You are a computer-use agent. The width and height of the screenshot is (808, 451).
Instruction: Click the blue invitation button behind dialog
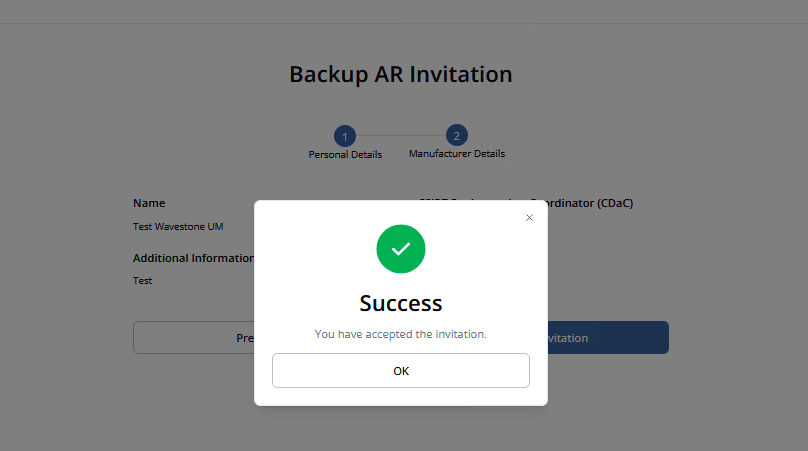(608, 338)
